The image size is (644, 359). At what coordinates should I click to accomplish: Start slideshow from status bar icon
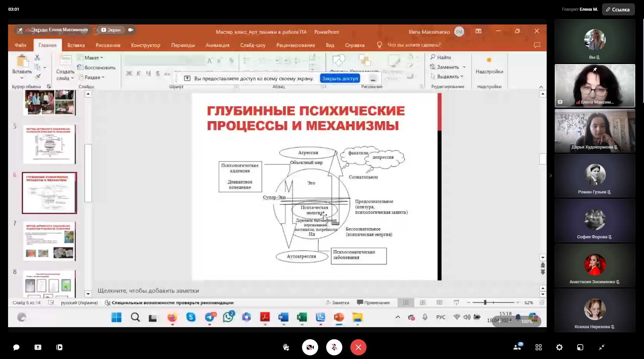[x=456, y=303]
